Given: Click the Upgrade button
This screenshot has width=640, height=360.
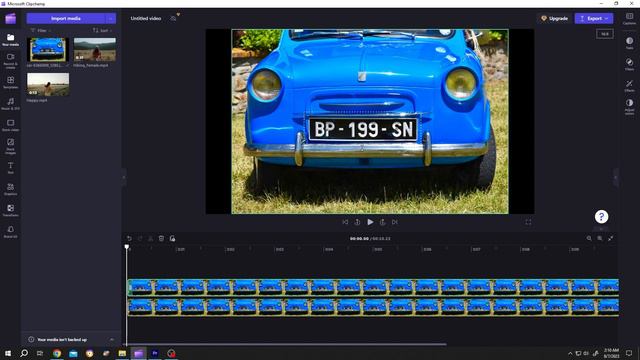Looking at the screenshot, I should pyautogui.click(x=554, y=18).
